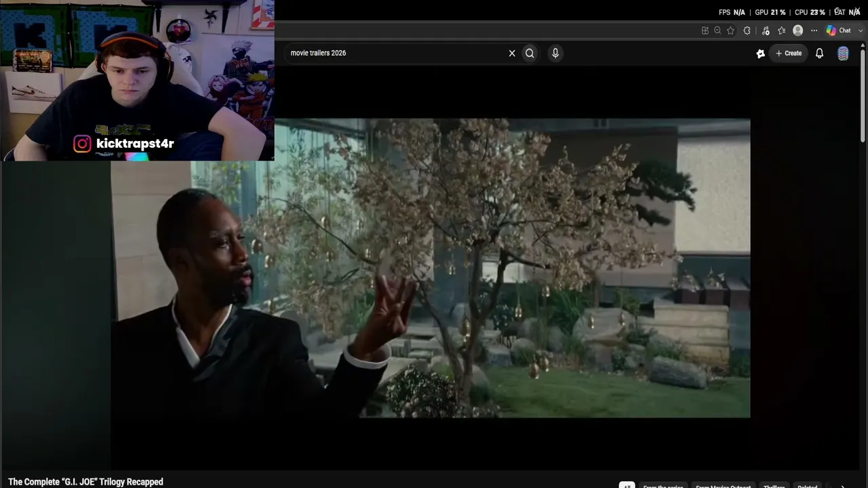The height and width of the screenshot is (488, 868).
Task: Open the browser favorites list
Action: [782, 30]
